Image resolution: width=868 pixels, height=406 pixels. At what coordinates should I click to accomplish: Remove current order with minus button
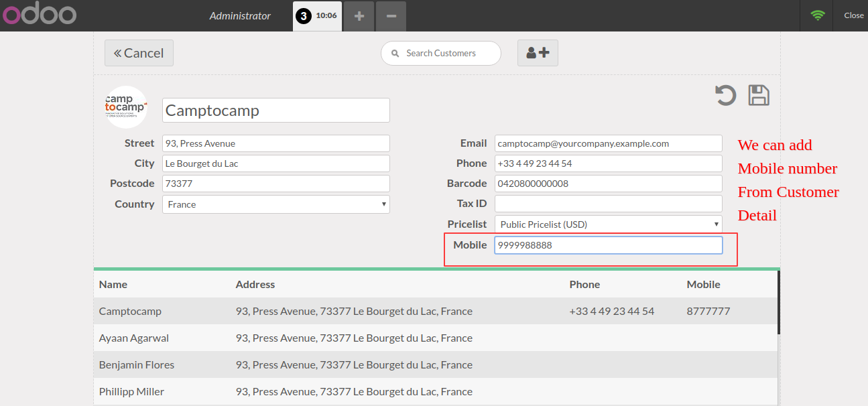(x=391, y=15)
